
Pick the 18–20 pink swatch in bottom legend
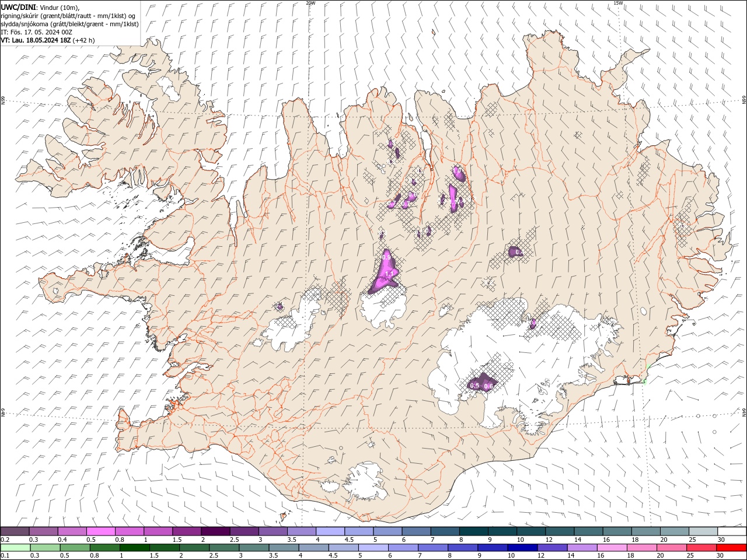coord(643,548)
